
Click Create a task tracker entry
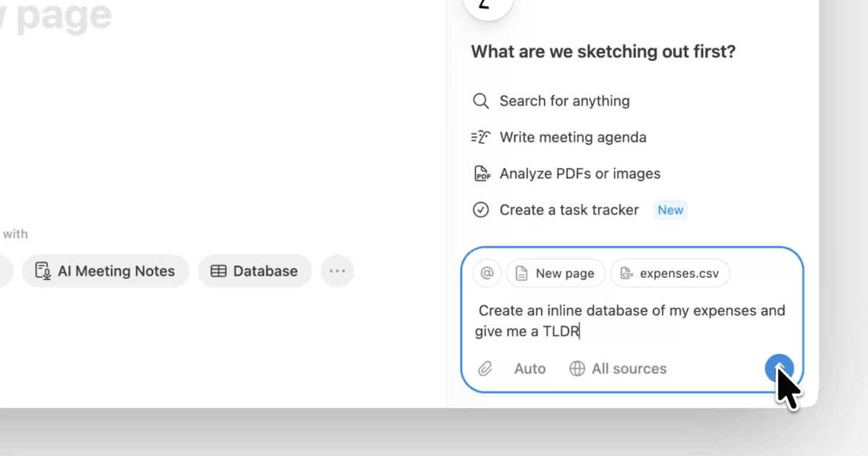(x=569, y=209)
